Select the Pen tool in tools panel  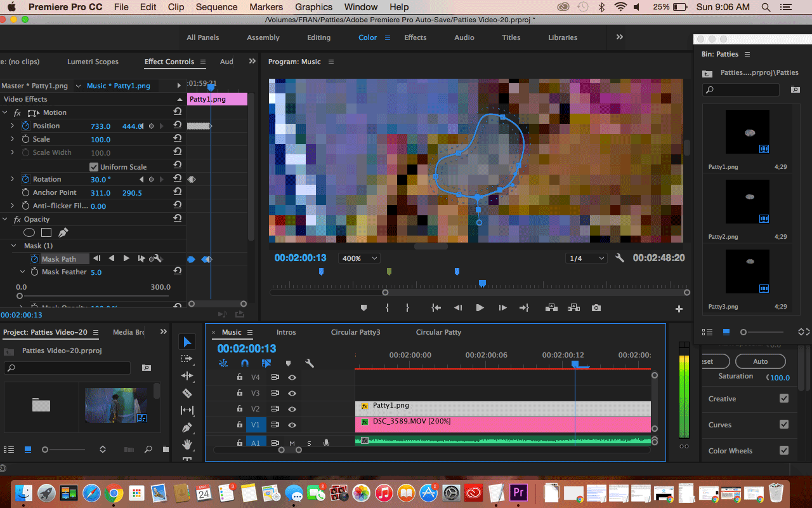(187, 427)
